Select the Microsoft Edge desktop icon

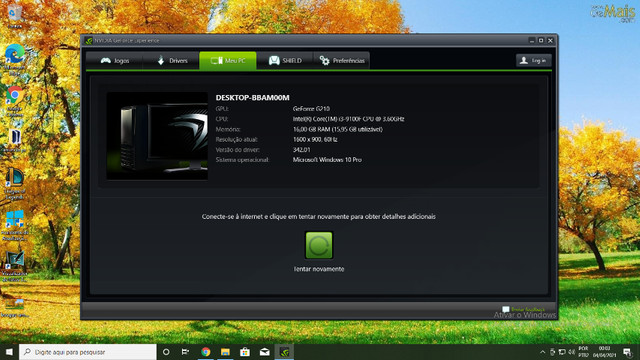14,60
